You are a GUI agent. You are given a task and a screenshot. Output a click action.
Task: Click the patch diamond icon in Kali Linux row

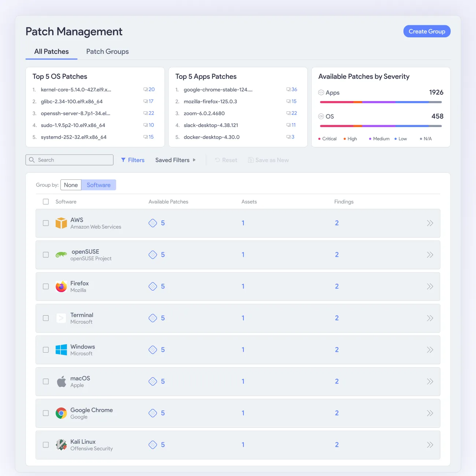pyautogui.click(x=153, y=445)
